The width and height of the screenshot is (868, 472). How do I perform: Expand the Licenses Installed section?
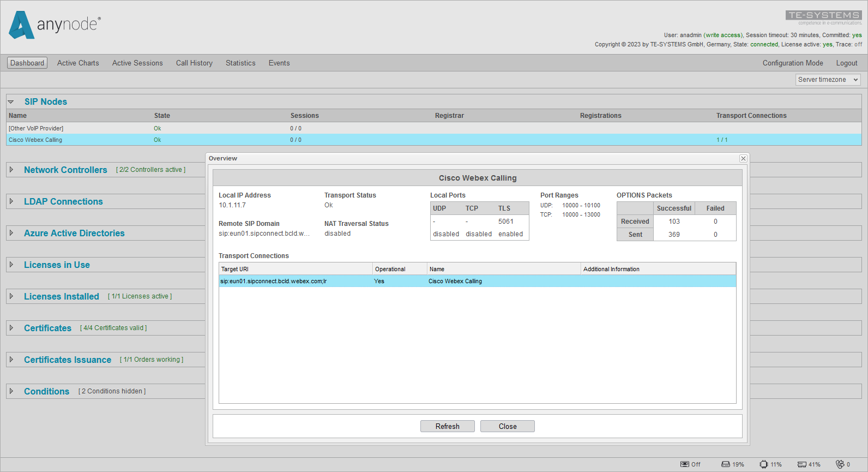(x=11, y=296)
